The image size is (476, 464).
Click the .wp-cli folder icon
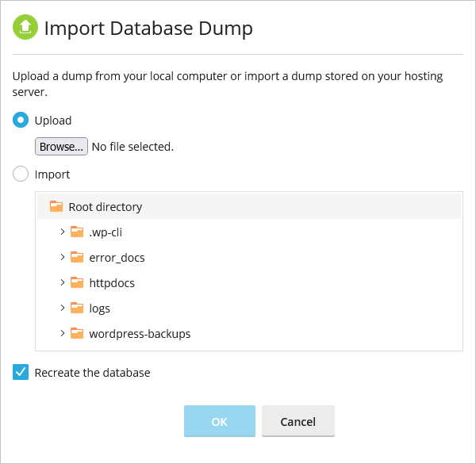point(77,232)
